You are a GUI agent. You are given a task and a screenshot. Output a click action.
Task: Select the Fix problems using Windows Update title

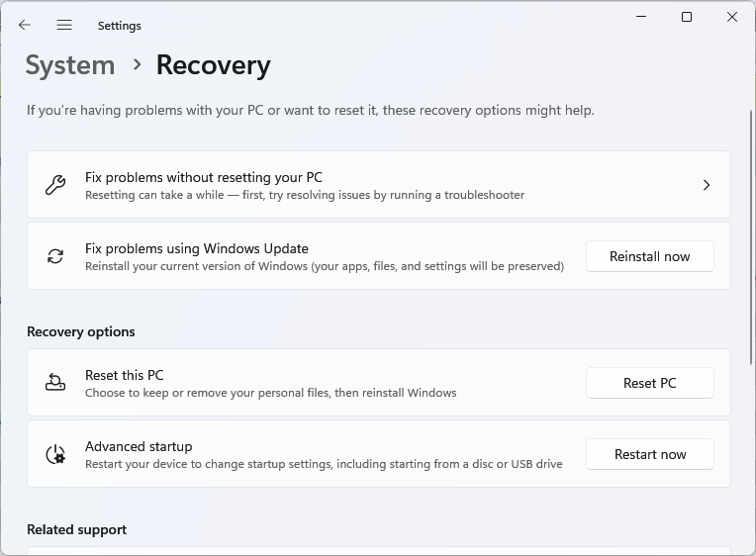197,248
